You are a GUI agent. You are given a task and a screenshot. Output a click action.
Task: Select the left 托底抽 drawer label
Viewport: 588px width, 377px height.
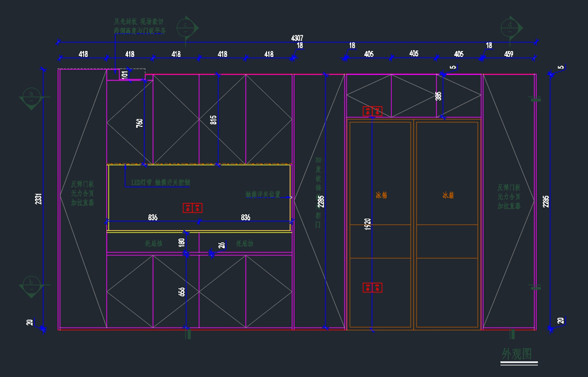point(153,243)
